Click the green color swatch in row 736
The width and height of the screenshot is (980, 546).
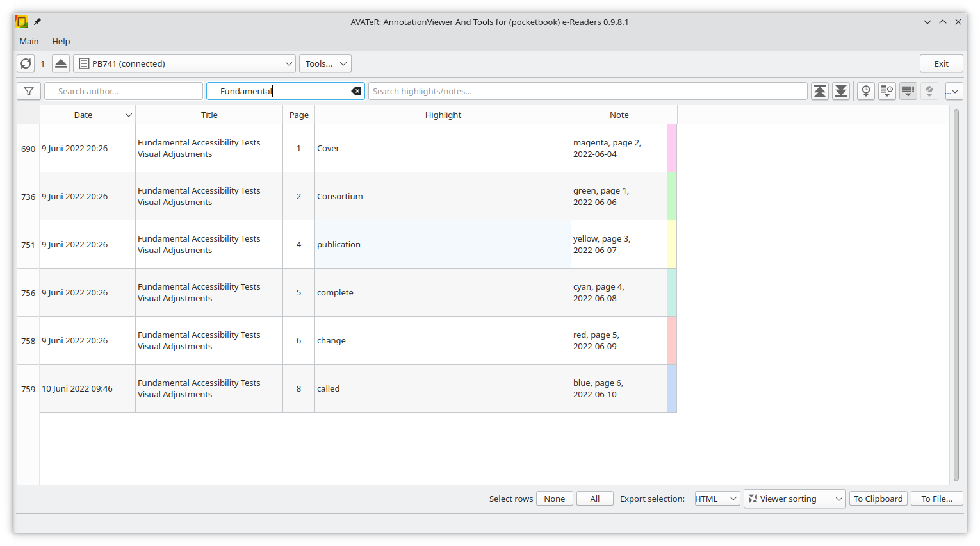point(672,196)
